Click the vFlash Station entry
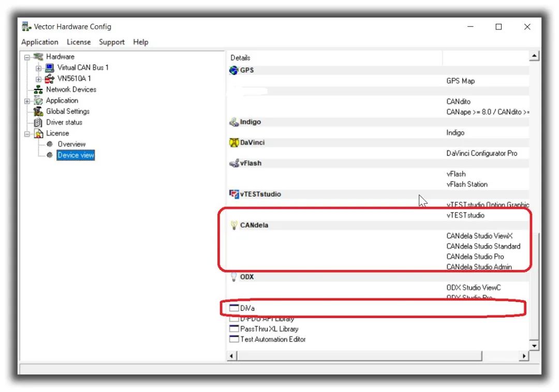This screenshot has width=559, height=392. [x=467, y=184]
